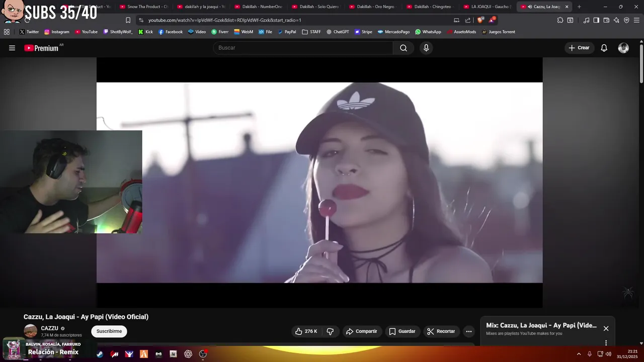This screenshot has height=362, width=644.
Task: Focus the Buscar search field
Action: coord(303,48)
